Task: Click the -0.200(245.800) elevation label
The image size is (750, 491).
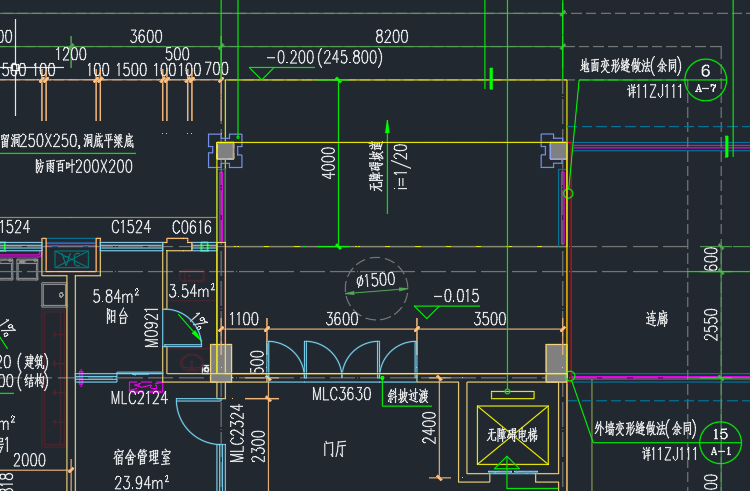Action: (324, 57)
